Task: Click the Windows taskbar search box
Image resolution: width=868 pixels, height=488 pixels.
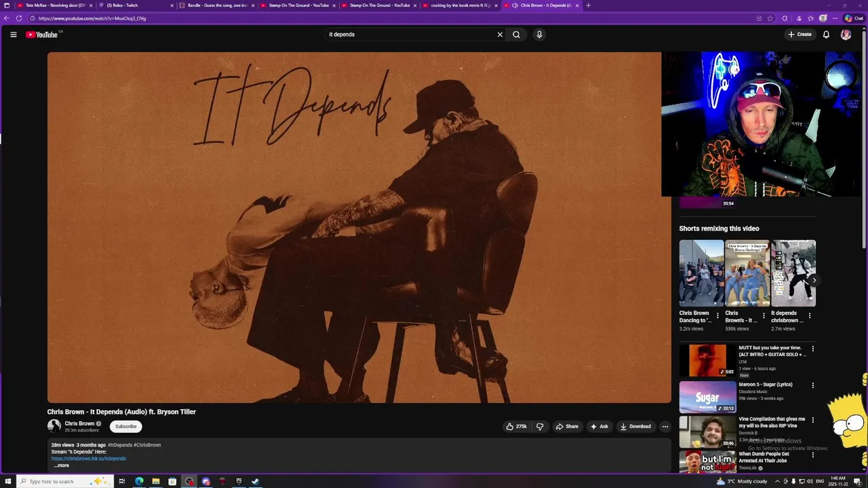Action: tap(64, 481)
